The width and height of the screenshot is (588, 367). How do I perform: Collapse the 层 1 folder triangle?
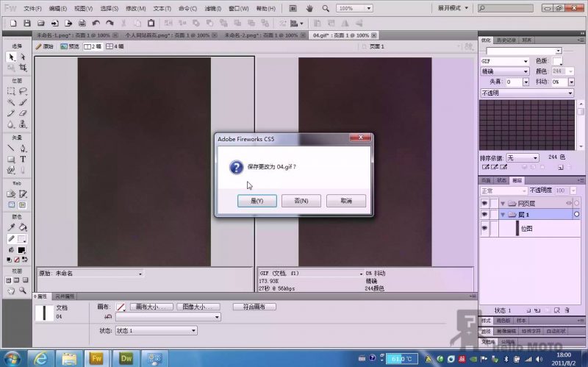coord(503,215)
